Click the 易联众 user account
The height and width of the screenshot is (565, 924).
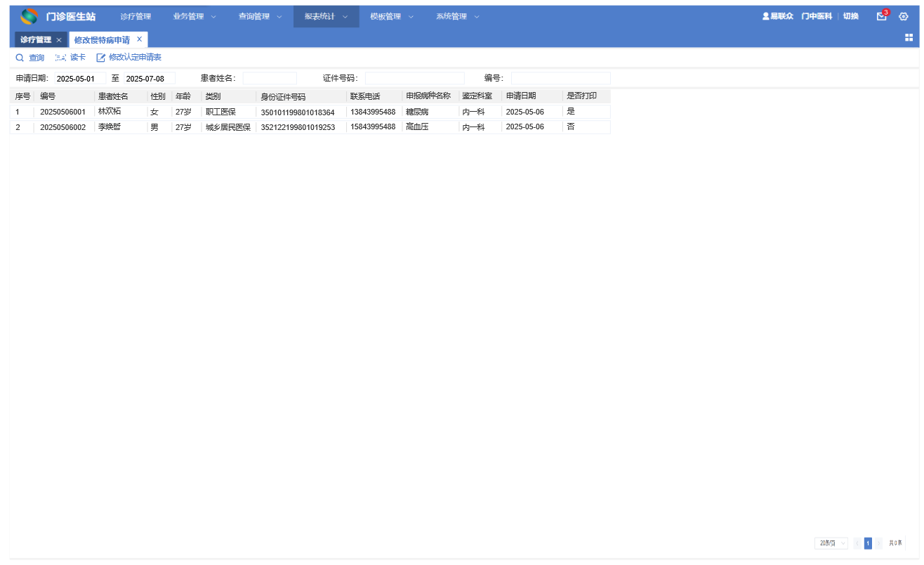click(x=778, y=16)
